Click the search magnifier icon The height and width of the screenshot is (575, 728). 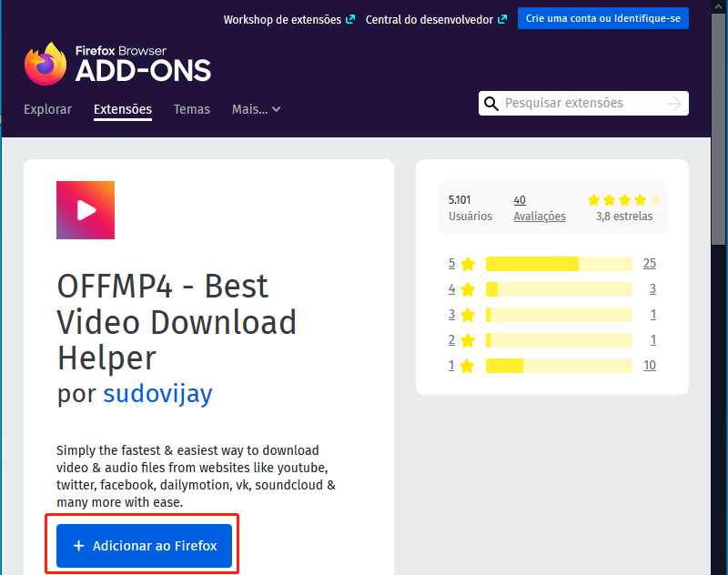point(491,103)
